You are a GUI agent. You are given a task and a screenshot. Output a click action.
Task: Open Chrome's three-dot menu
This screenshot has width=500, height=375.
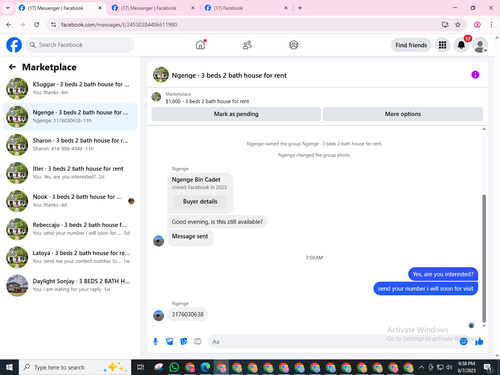pyautogui.click(x=491, y=24)
